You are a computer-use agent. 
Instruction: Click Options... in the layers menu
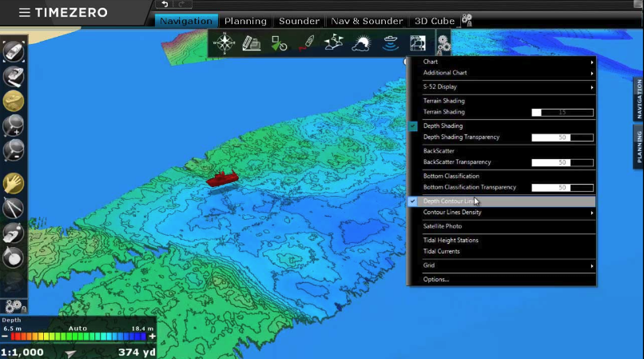click(x=436, y=279)
